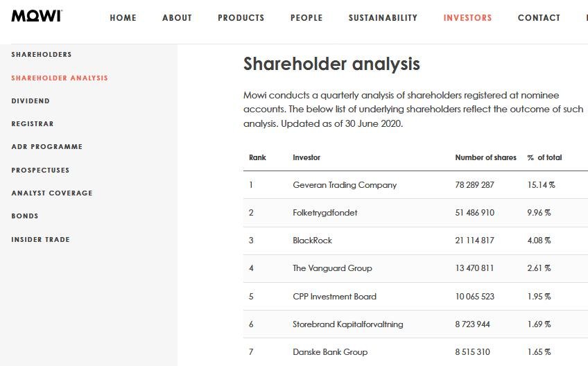This screenshot has width=588, height=366.
Task: Select the Investors menu item
Action: (467, 18)
